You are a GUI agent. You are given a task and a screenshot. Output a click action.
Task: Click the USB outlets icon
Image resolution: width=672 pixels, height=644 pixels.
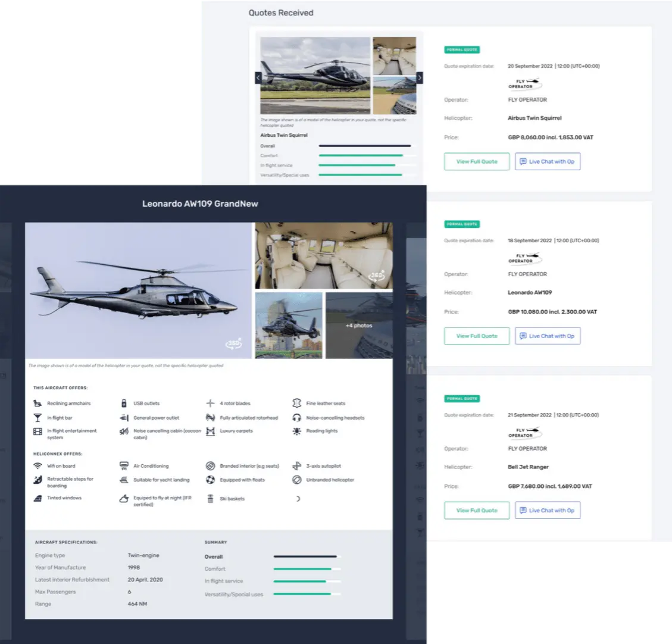click(124, 403)
